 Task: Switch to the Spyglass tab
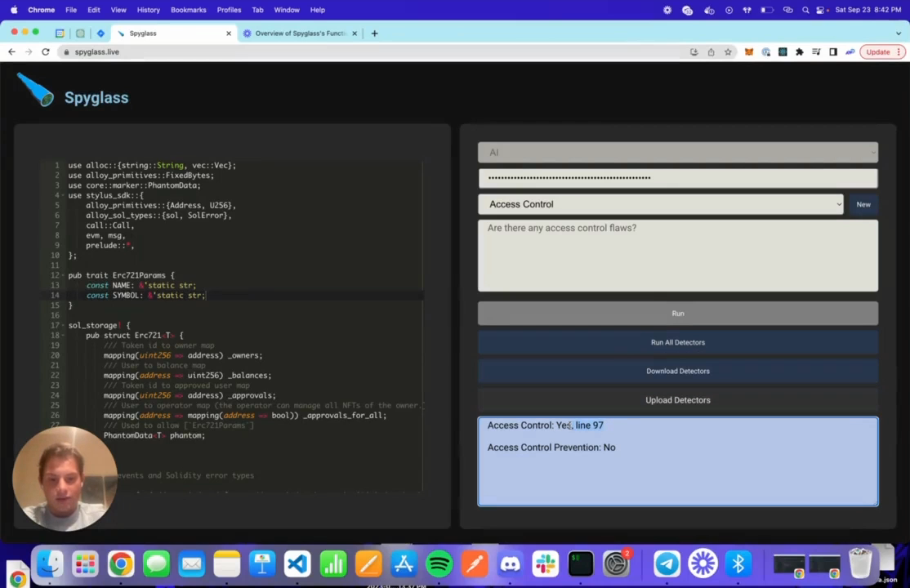tap(173, 33)
